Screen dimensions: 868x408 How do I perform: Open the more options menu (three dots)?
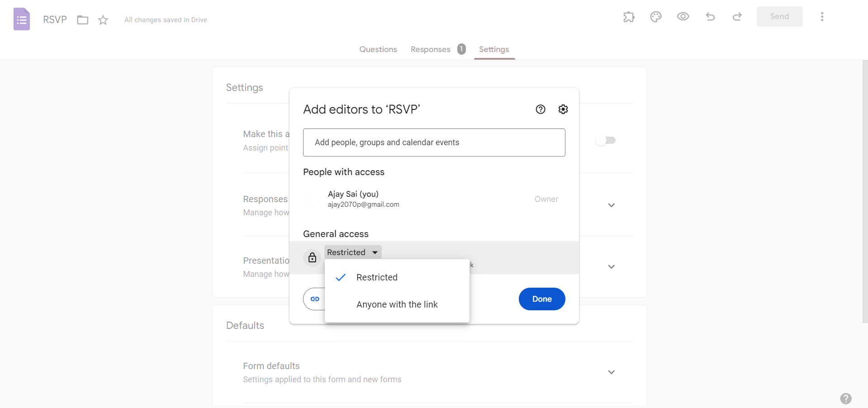click(822, 17)
